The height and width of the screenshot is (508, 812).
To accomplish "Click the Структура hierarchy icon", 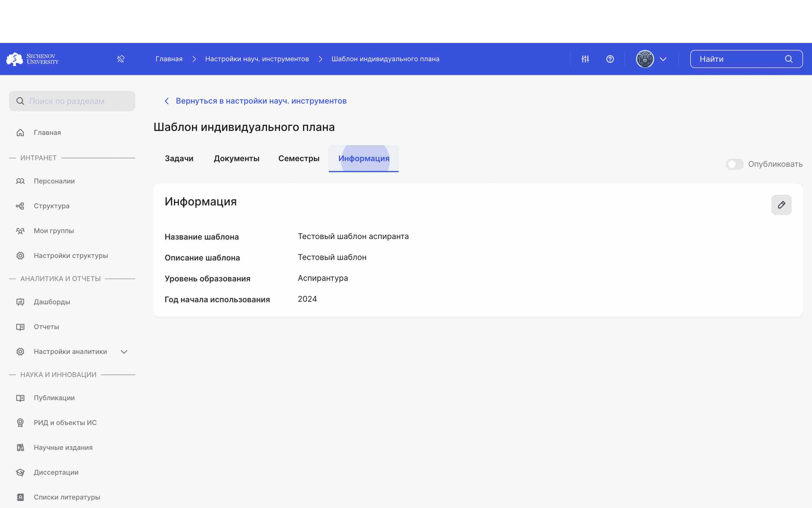I will pos(20,206).
